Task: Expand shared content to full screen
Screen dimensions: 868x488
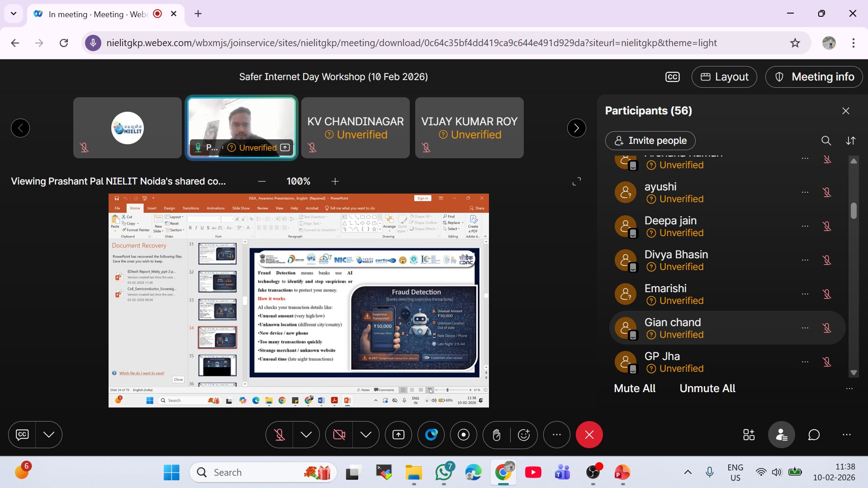Action: 576,181
